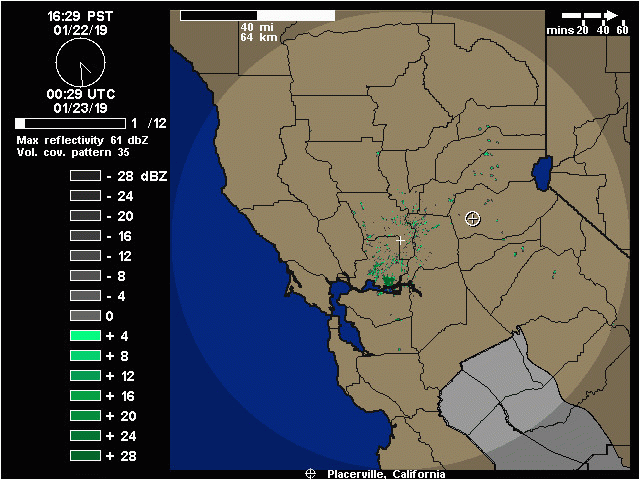Select the +28 dBZ dark green swatch
The image size is (640, 480).
pos(85,456)
